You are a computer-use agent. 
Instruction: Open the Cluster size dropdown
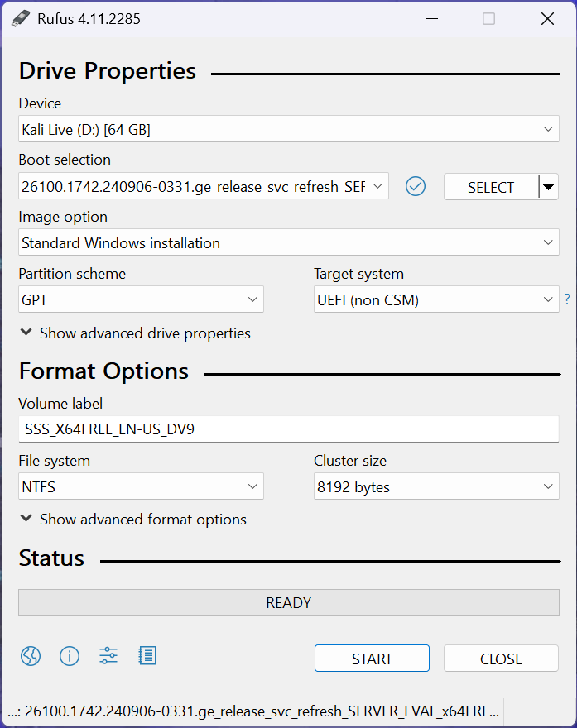click(436, 487)
